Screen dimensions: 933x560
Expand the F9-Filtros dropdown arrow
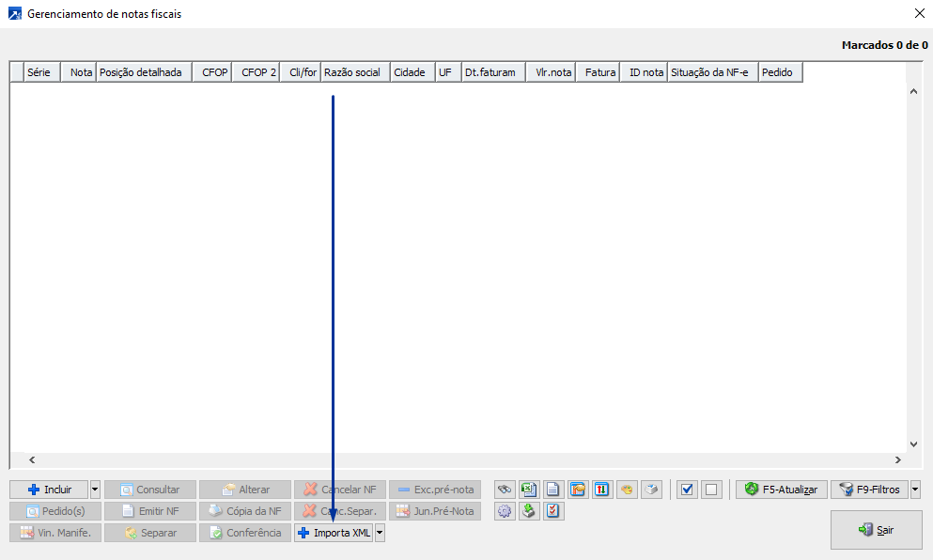coord(915,490)
